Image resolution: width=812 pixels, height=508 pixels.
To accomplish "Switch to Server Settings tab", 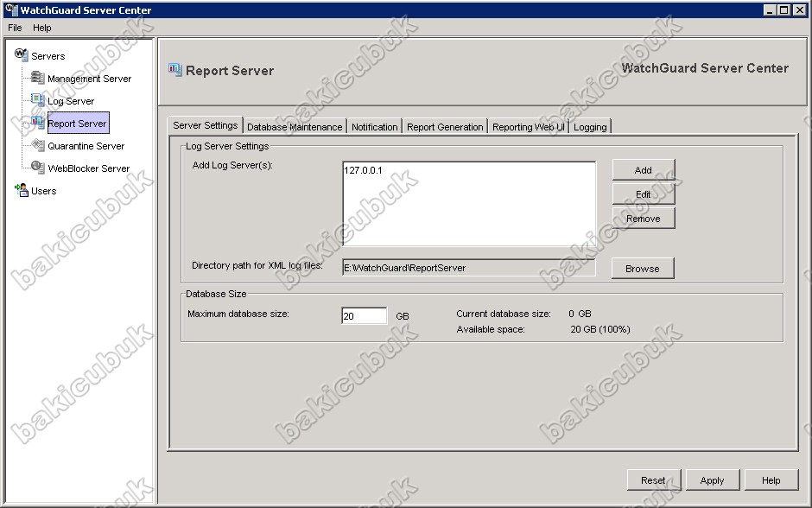I will [205, 125].
